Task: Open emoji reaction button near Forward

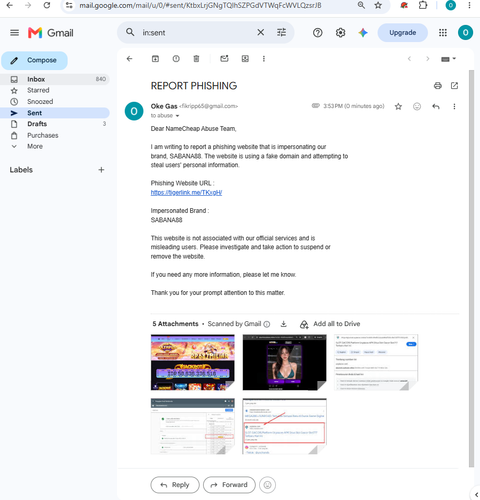Action: coord(267,485)
